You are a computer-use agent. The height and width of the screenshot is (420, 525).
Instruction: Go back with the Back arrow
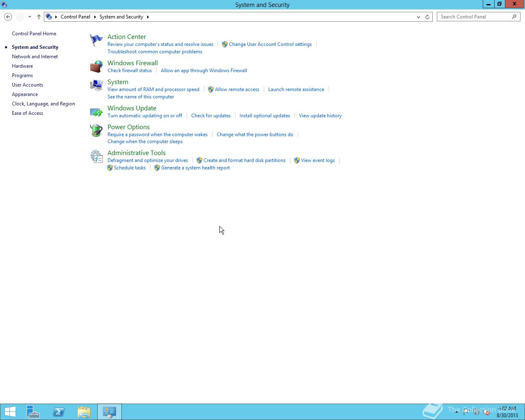pos(8,17)
